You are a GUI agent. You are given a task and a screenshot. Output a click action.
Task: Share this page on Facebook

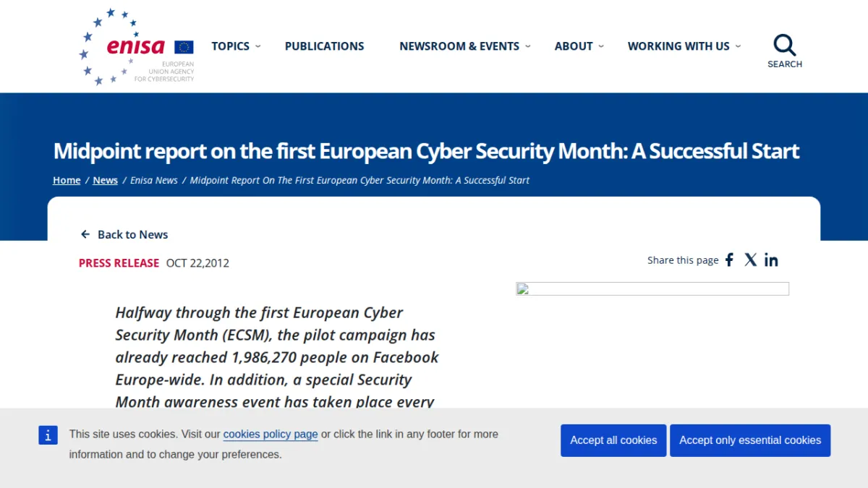coord(730,260)
